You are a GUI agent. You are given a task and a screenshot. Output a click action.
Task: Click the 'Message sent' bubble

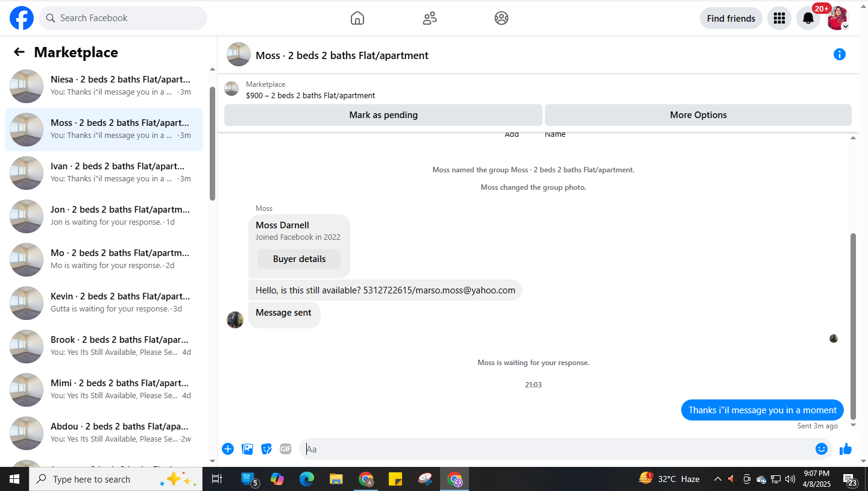click(x=284, y=314)
